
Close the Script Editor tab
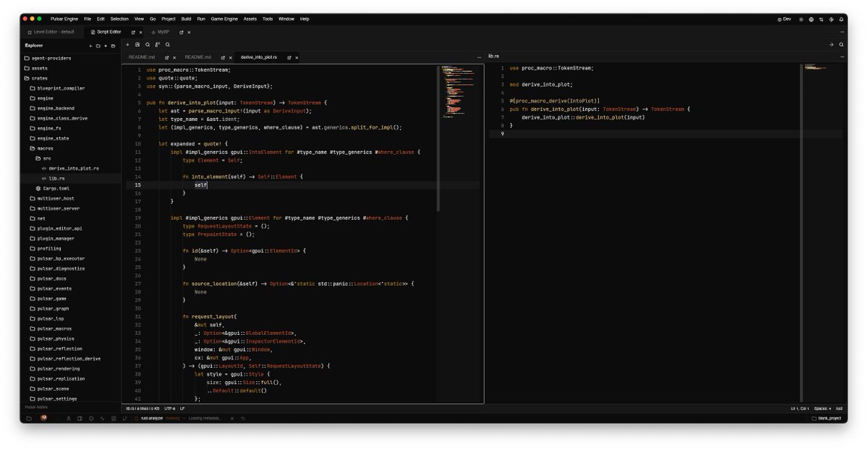click(141, 33)
